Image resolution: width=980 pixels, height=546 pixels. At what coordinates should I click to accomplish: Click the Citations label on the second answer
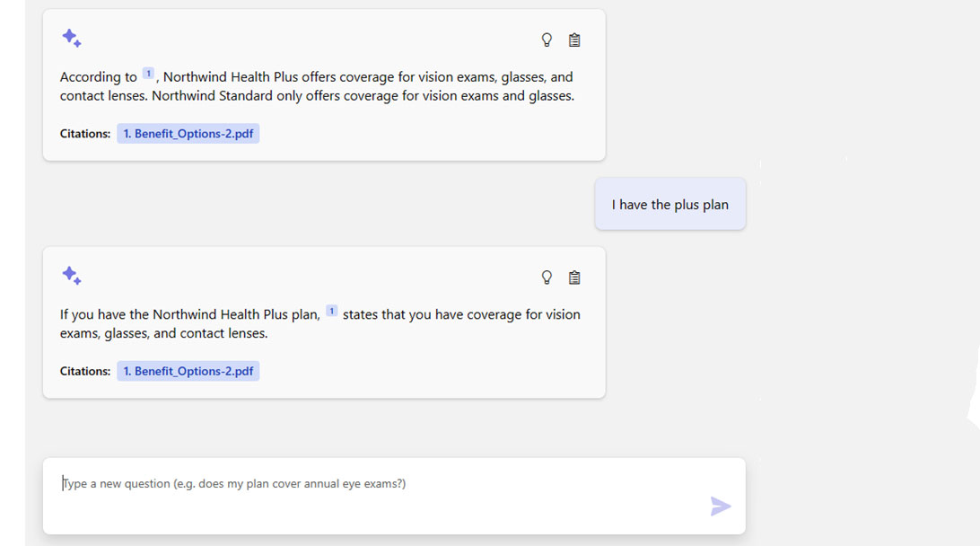(x=84, y=371)
